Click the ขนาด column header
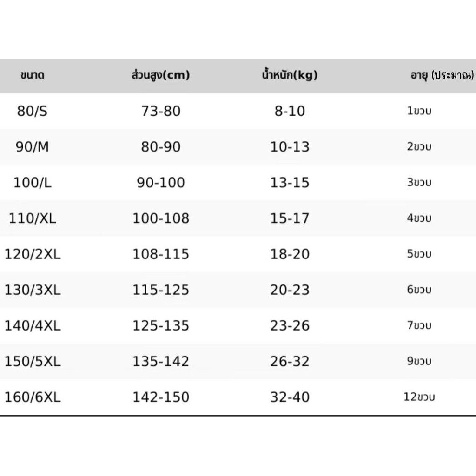 click(32, 76)
